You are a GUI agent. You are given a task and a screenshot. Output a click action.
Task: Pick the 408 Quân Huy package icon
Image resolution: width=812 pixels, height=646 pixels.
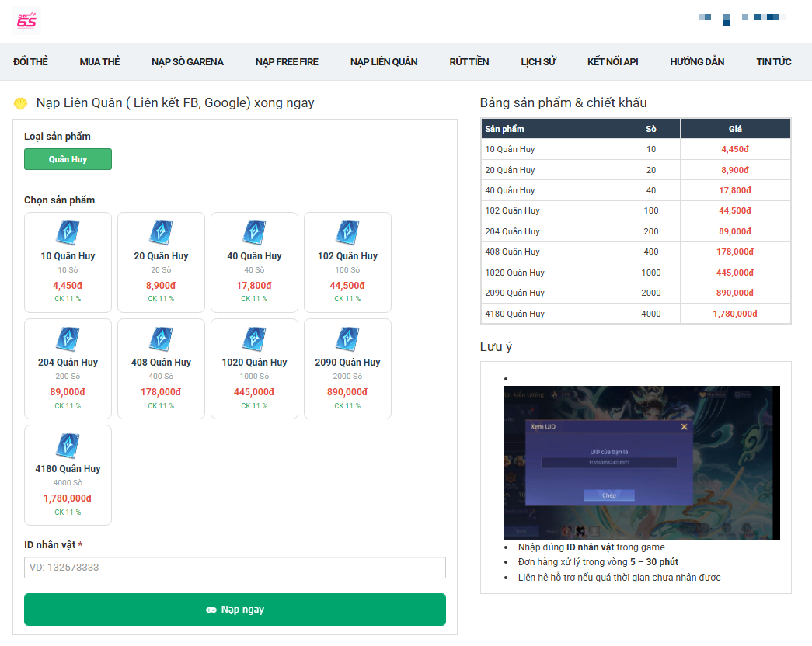click(161, 339)
